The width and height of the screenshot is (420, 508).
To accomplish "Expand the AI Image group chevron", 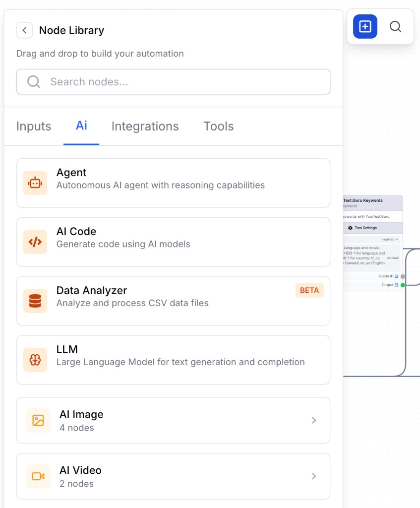I will click(314, 421).
